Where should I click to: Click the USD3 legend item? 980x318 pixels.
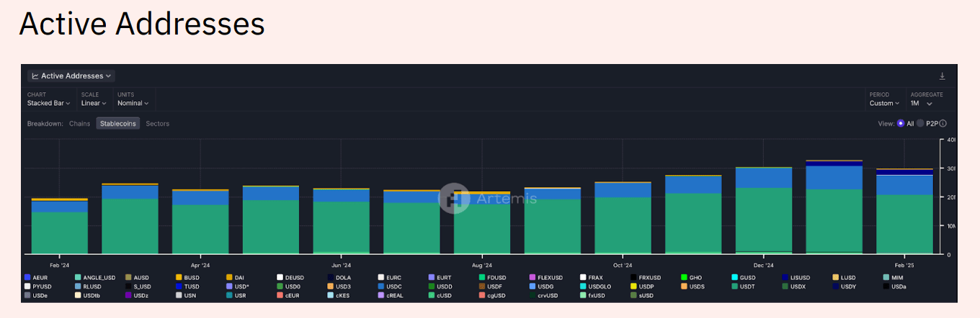point(339,286)
